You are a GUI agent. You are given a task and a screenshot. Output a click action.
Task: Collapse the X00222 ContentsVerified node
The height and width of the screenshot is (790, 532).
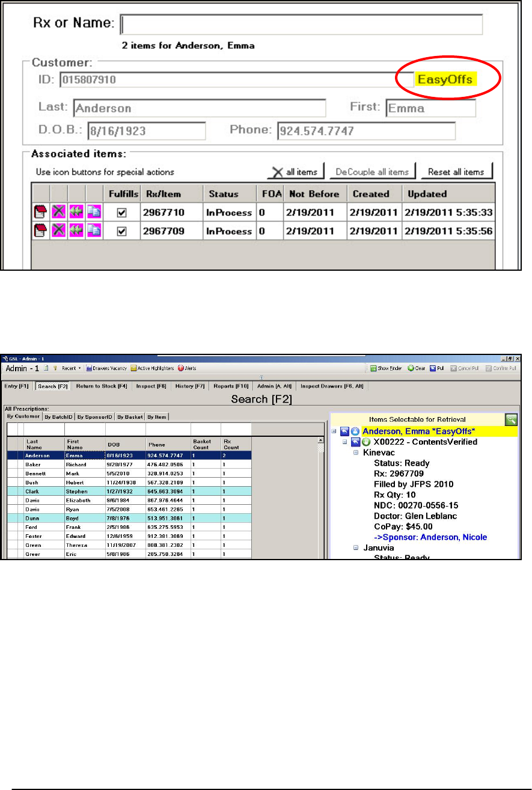[344, 442]
